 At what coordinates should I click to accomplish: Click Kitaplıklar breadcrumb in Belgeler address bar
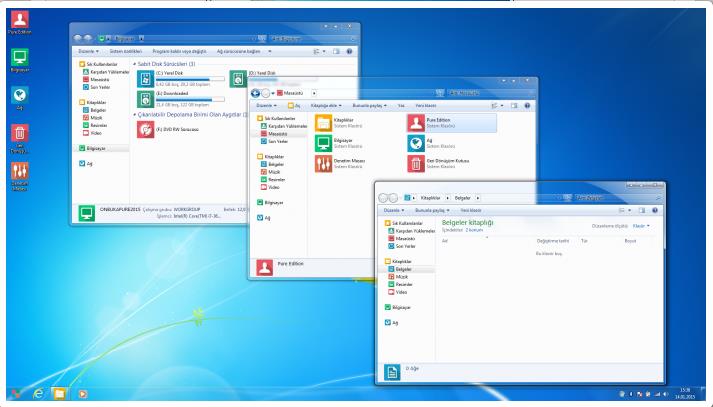[430, 198]
